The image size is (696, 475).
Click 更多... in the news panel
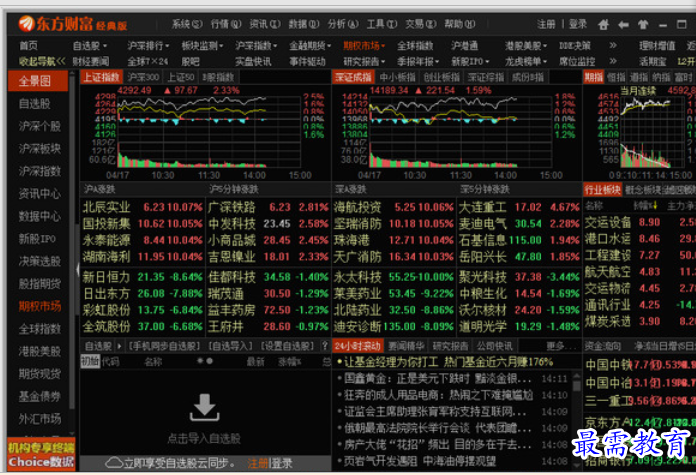point(561,345)
